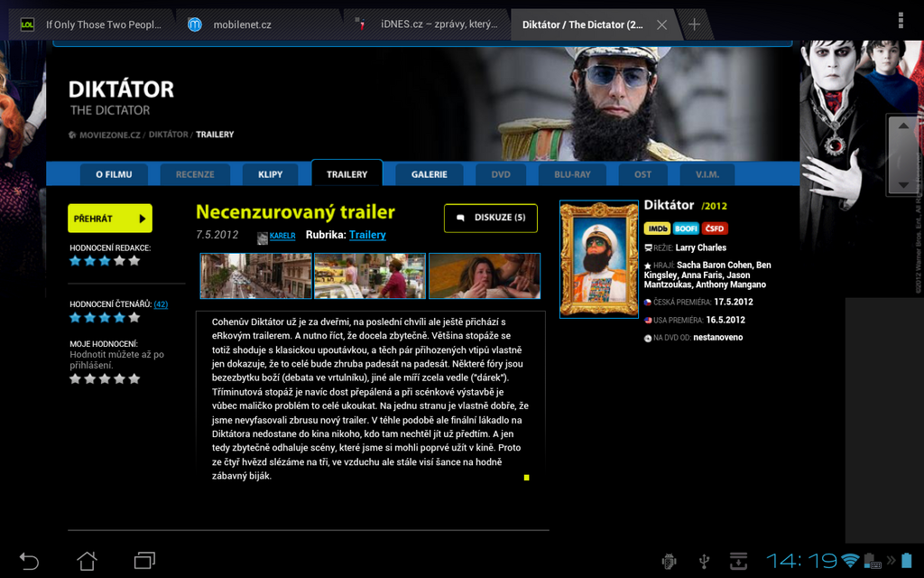Switch to the mobilenet.cz tab
Image resolution: width=924 pixels, height=578 pixels.
242,24
